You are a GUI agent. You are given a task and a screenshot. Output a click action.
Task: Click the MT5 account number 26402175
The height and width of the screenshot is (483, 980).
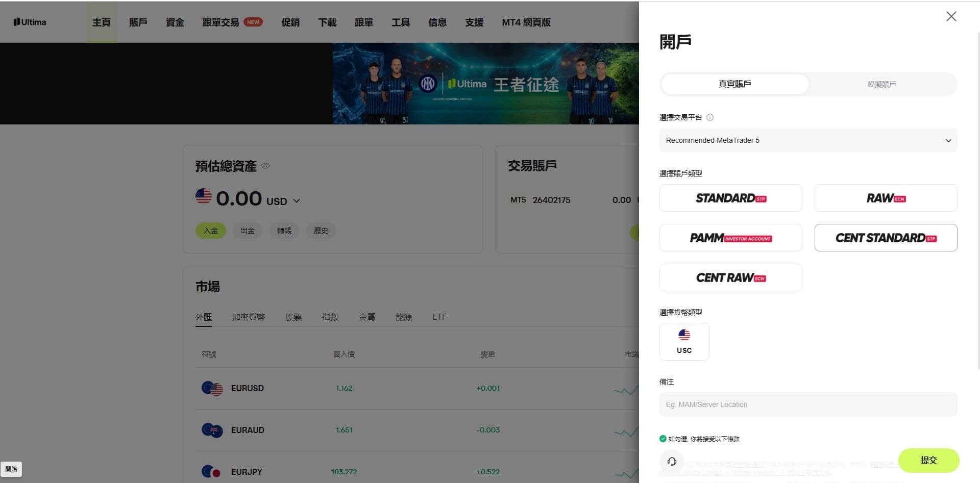pos(551,200)
